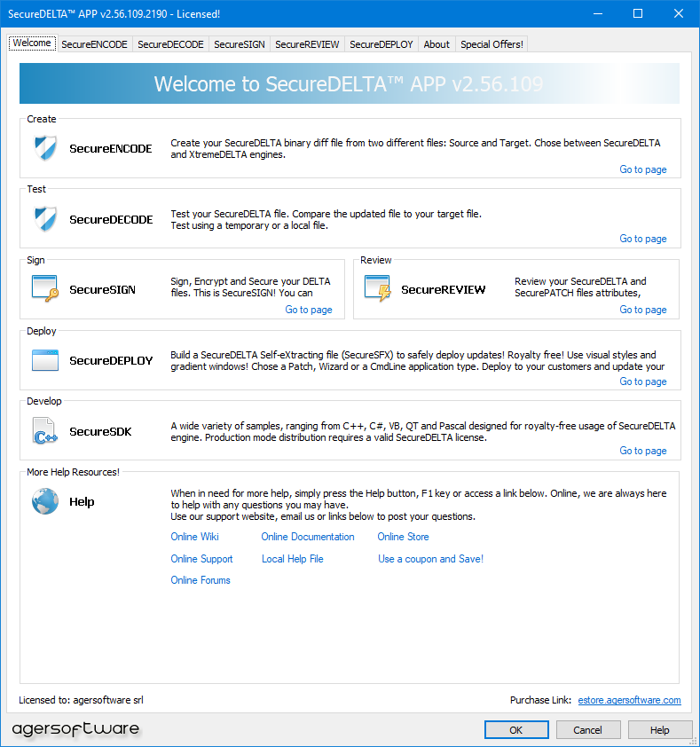Click the SecureREVIEW heading text

444,289
